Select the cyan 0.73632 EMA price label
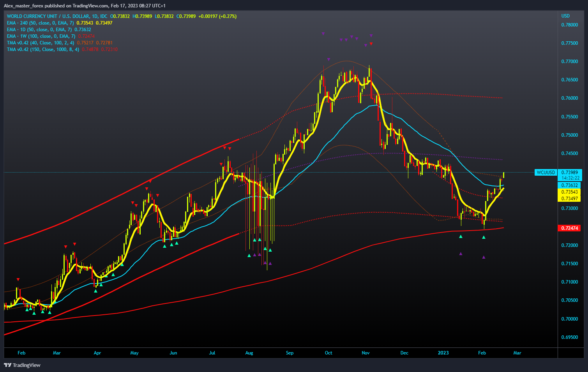The height and width of the screenshot is (372, 588). click(x=570, y=185)
